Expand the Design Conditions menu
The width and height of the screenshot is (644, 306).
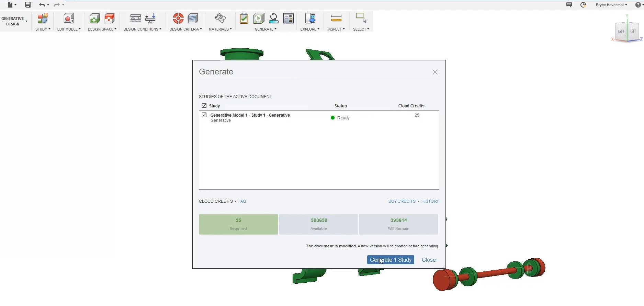pos(143,29)
